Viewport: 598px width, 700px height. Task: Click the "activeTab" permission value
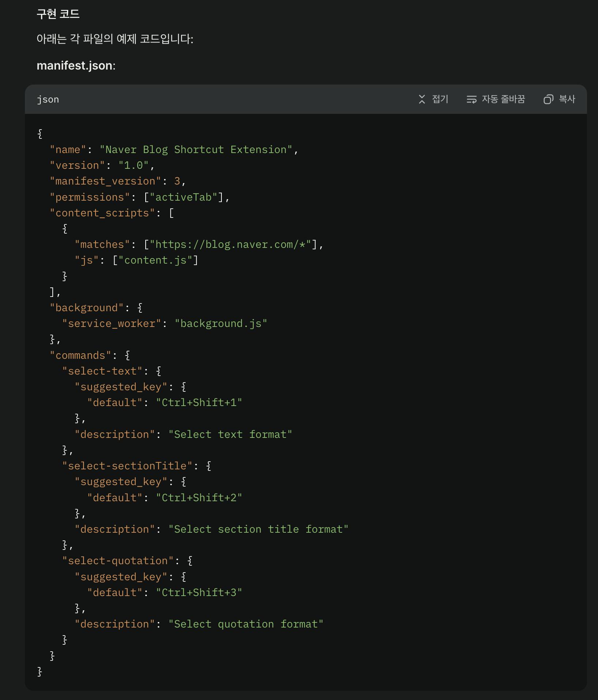click(x=183, y=197)
